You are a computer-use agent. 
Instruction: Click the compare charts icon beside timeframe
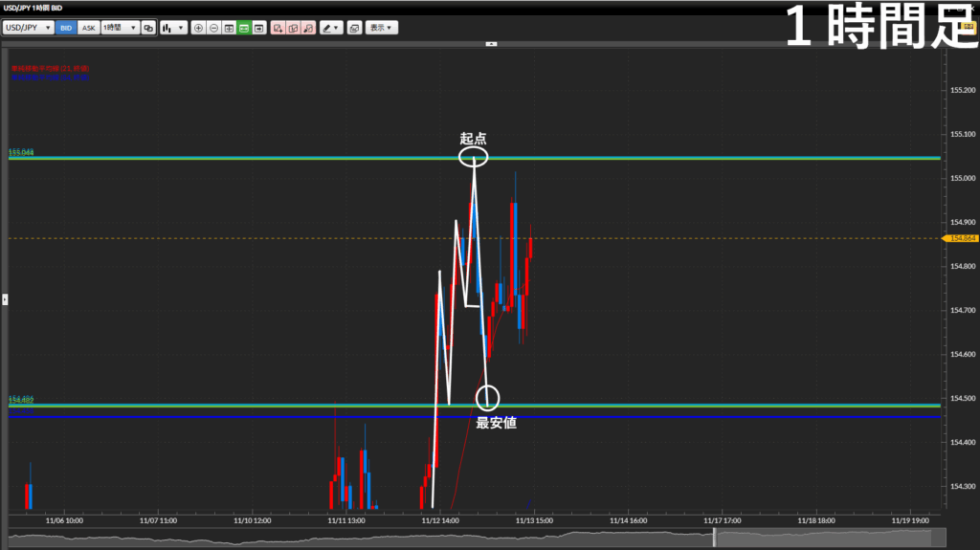148,28
